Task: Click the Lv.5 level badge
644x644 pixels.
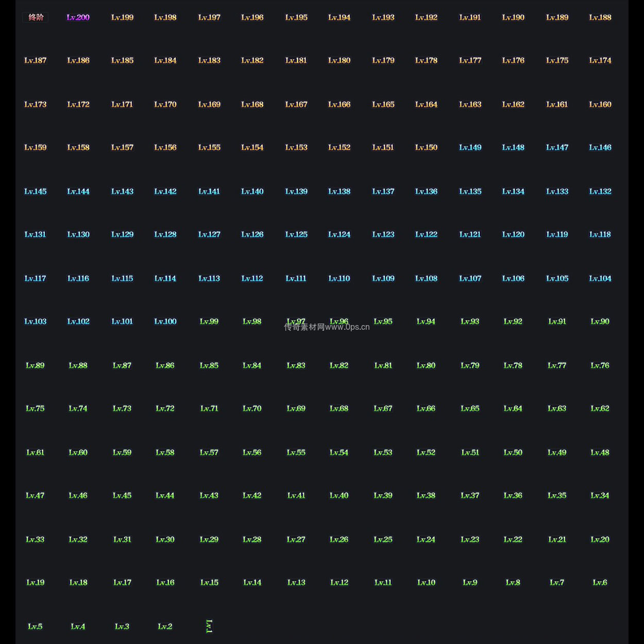Action: 35,626
